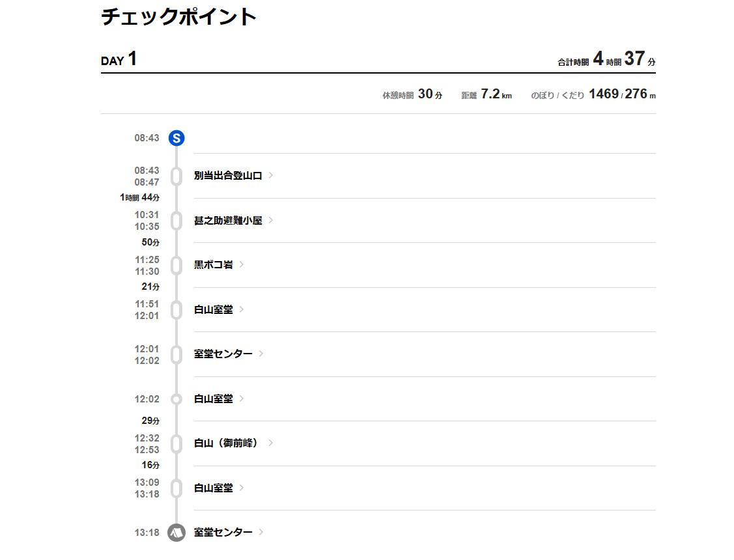
Task: Open 室堂センター link at 12:01
Action: [x=223, y=354]
